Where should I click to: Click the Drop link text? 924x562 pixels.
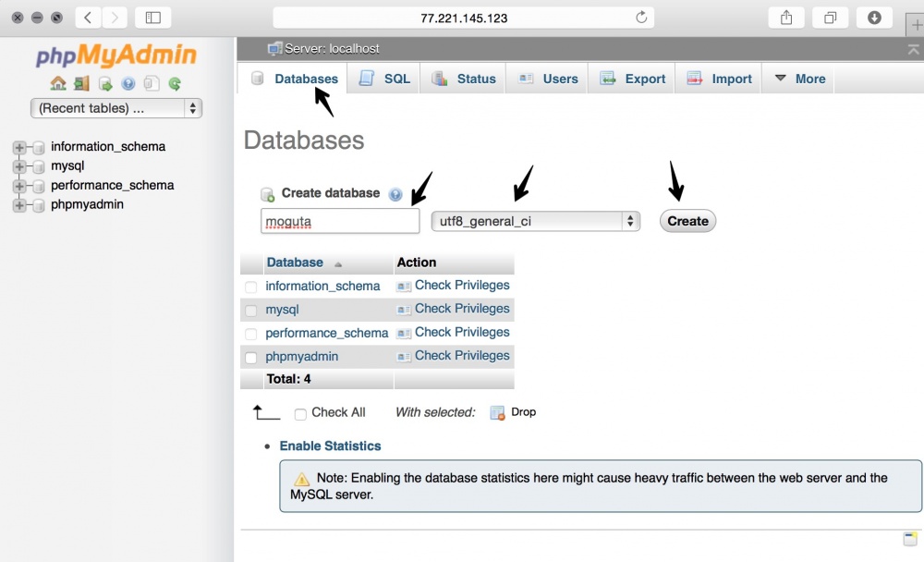523,411
